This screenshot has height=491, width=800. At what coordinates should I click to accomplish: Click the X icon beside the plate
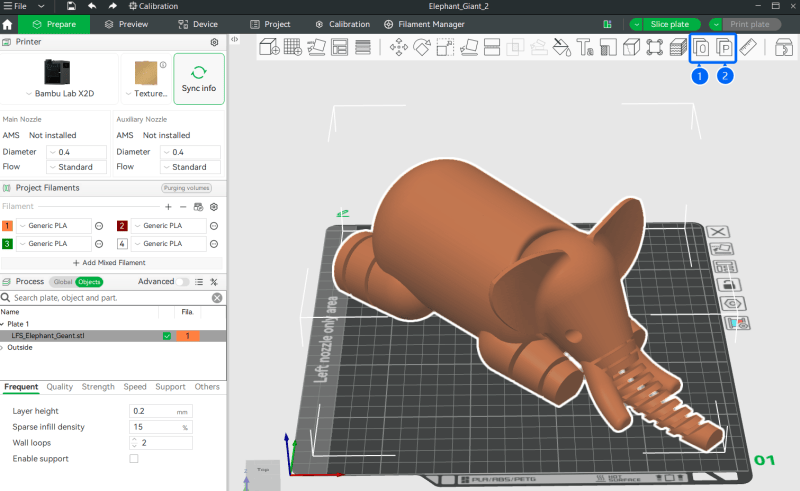(x=718, y=232)
